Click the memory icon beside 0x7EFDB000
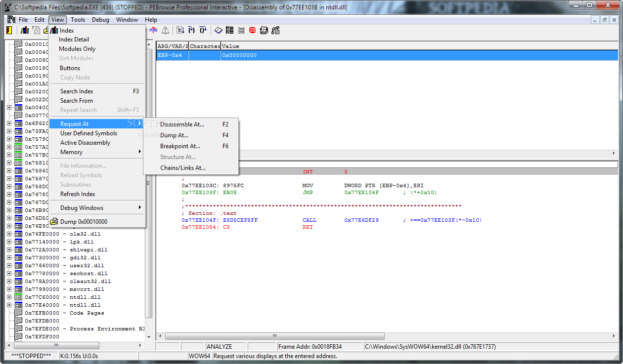Image resolution: width=623 pixels, height=364 pixels. 18,321
